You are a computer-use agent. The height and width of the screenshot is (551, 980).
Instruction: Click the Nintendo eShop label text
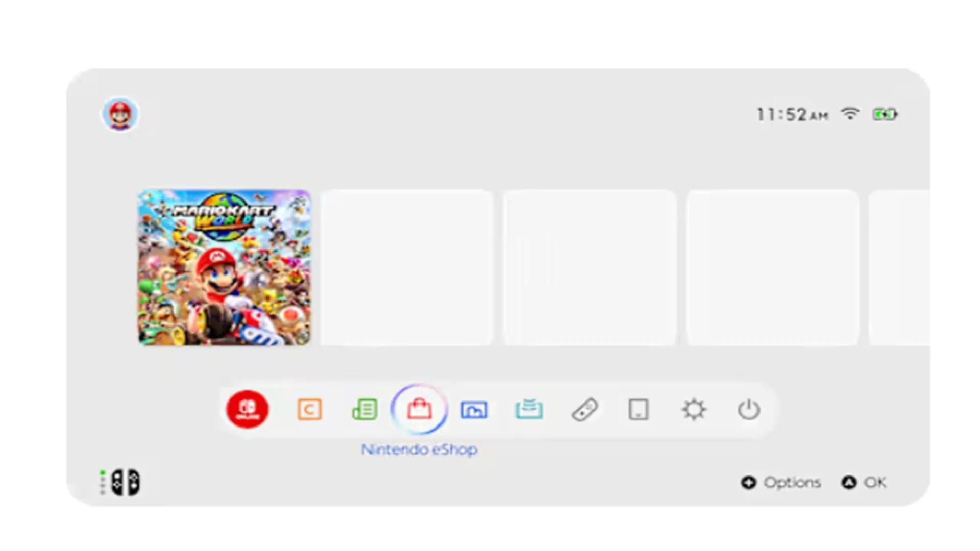(x=419, y=449)
